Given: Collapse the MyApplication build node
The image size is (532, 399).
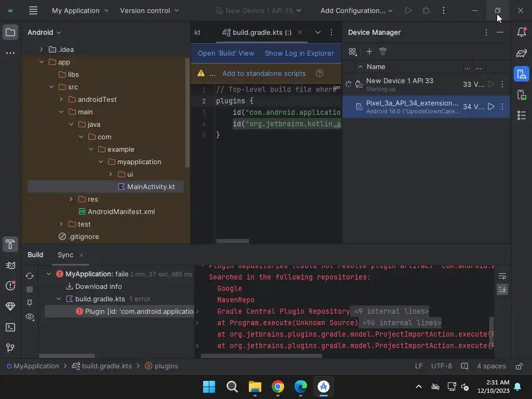Looking at the screenshot, I should pos(49,274).
